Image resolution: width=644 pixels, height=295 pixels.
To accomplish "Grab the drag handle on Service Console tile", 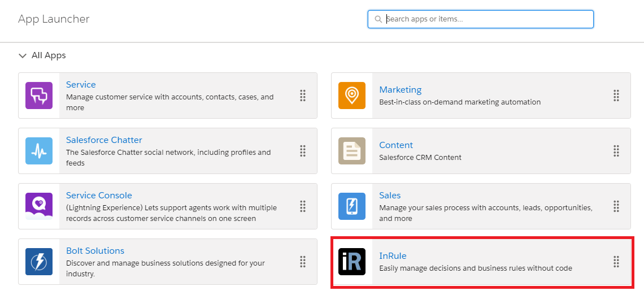I will [x=303, y=206].
